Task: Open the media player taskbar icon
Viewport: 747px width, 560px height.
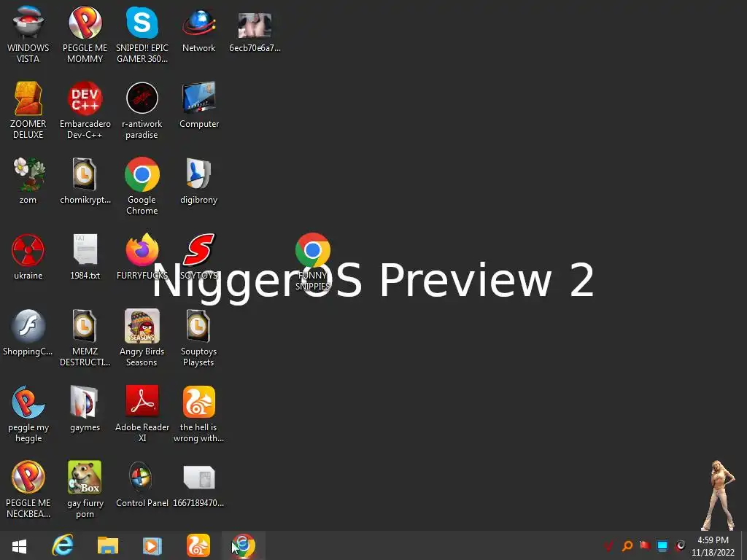Action: (x=152, y=545)
